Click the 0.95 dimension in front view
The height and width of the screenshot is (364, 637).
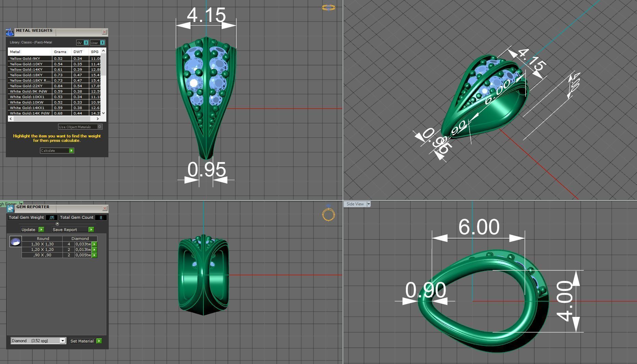click(x=207, y=170)
